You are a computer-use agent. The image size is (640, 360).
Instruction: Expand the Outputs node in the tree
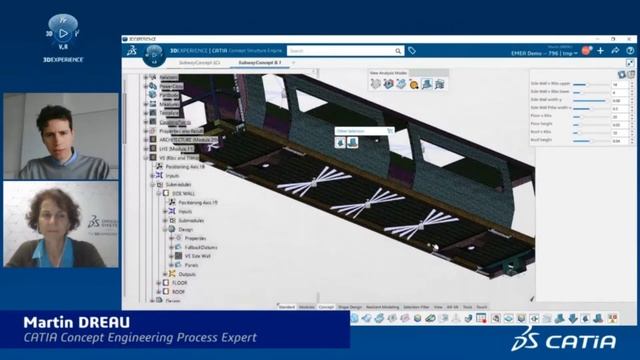coord(165,274)
